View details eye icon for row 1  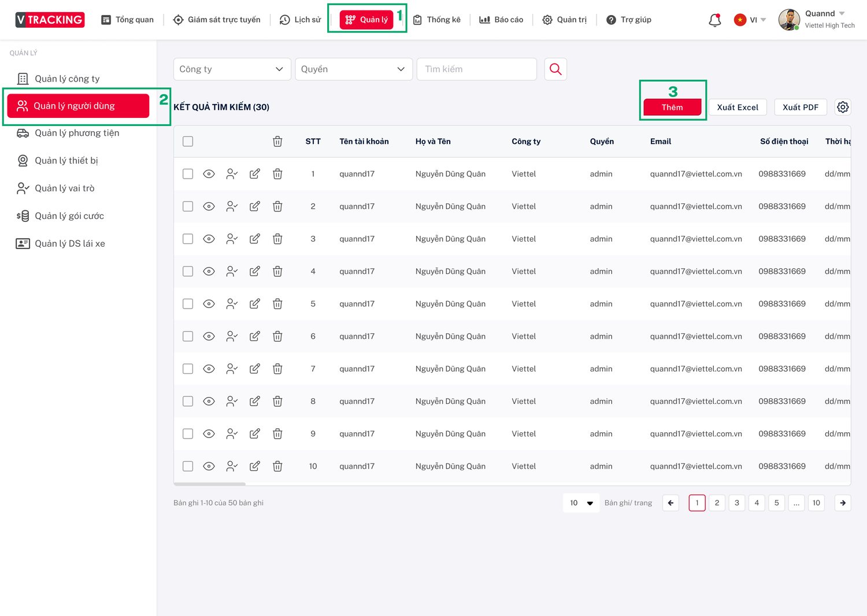tap(209, 174)
